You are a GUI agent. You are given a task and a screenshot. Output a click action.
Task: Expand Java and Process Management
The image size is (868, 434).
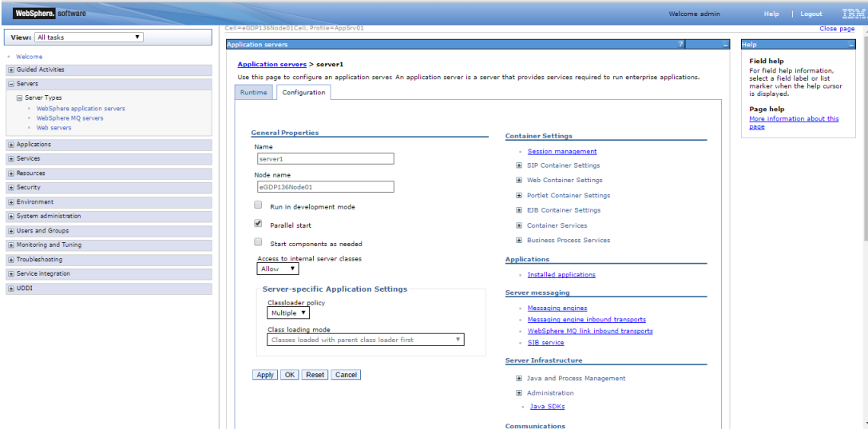click(x=519, y=379)
